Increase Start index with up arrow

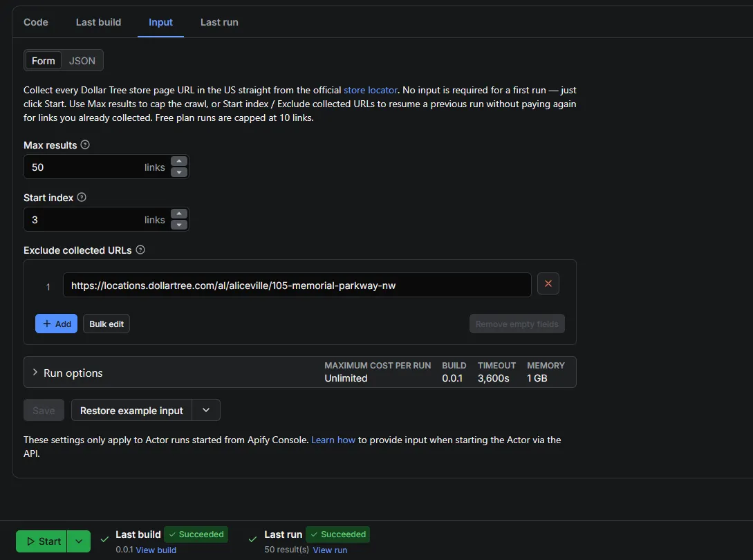[x=179, y=214]
